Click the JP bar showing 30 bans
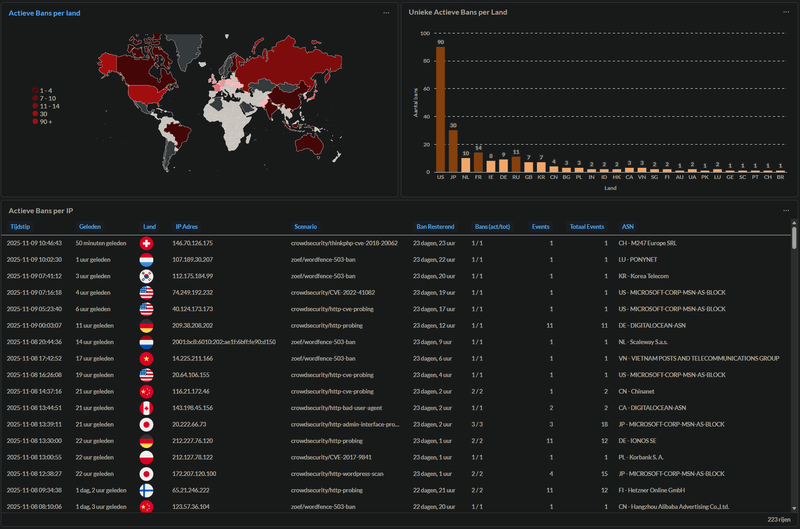 (x=453, y=151)
